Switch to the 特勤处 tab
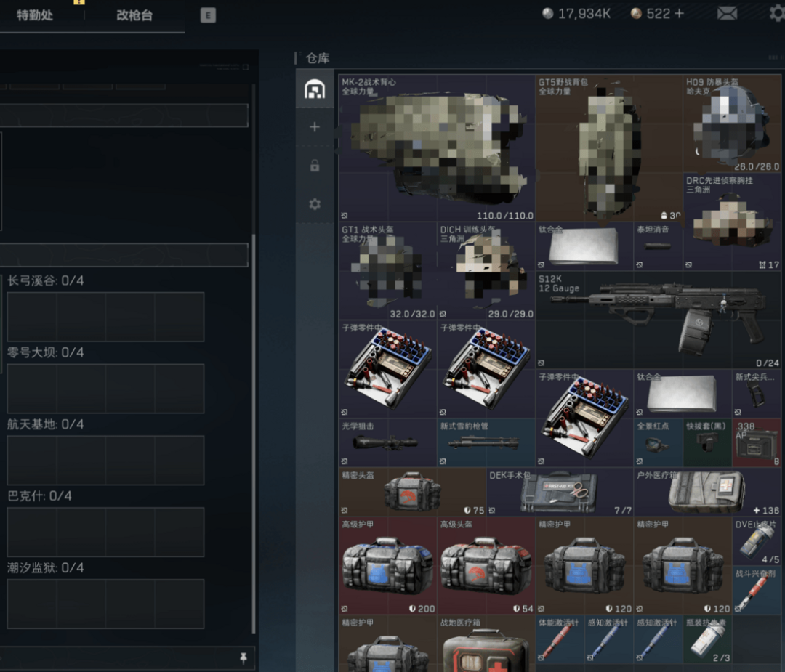Screen dimensions: 785x672 tap(35, 15)
